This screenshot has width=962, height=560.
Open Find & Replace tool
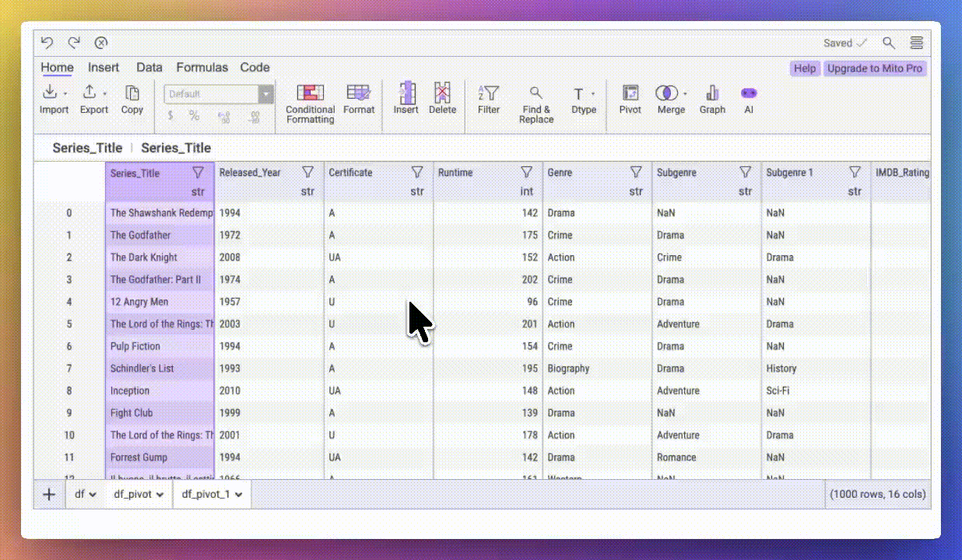point(536,103)
